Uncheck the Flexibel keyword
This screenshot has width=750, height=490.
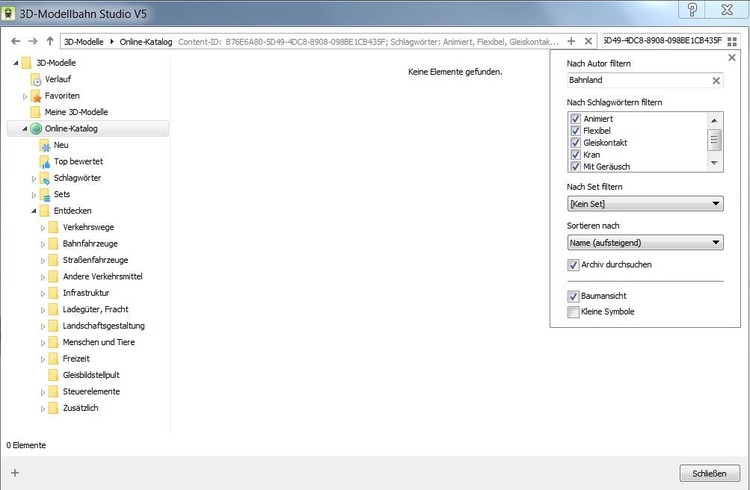pos(575,131)
